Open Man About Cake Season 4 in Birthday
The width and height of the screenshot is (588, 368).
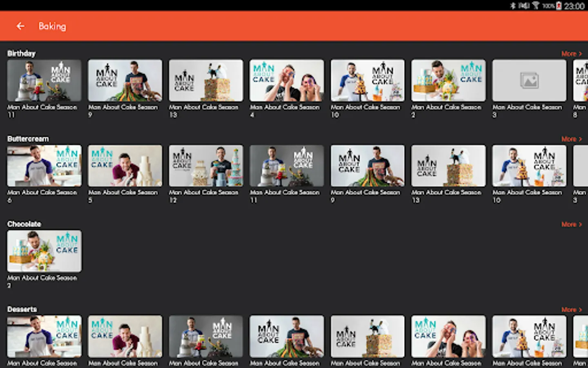(x=287, y=81)
